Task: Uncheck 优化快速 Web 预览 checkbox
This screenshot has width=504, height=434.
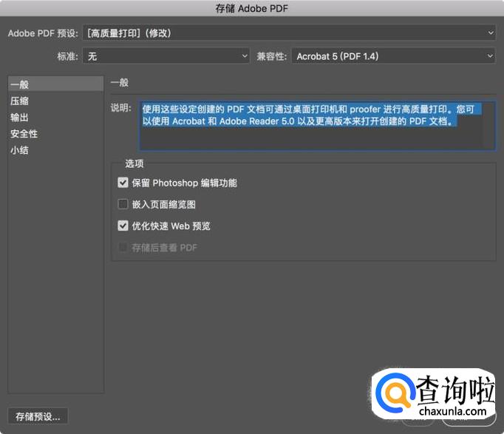Action: pyautogui.click(x=123, y=226)
